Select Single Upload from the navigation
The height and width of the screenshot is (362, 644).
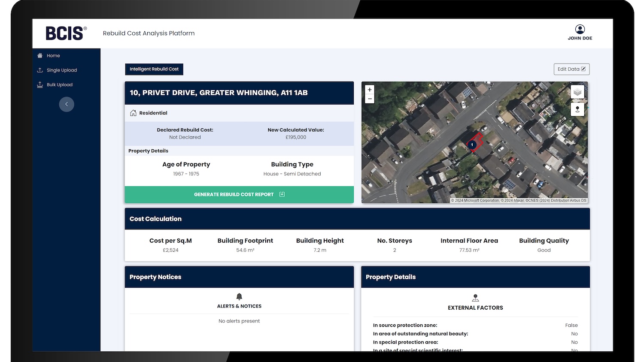(62, 70)
